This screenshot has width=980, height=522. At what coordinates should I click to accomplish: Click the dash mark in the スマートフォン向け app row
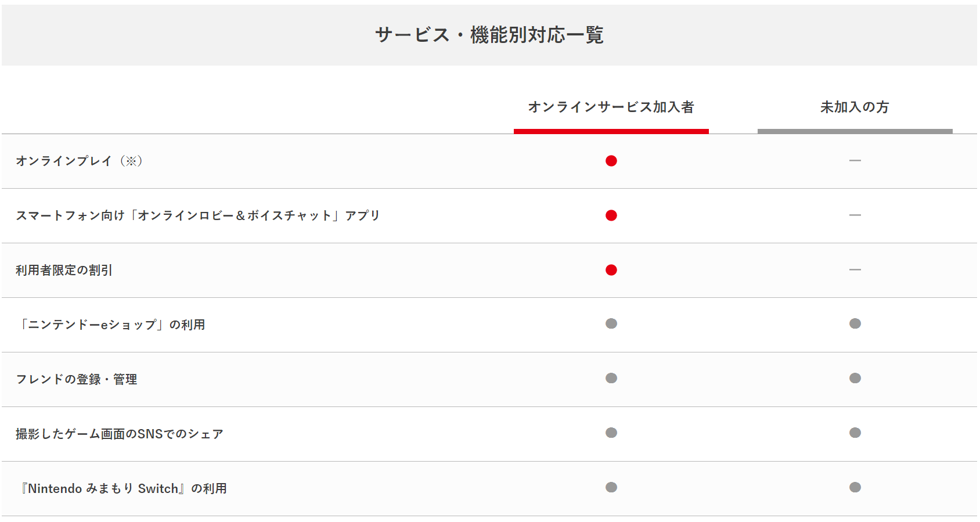855,215
